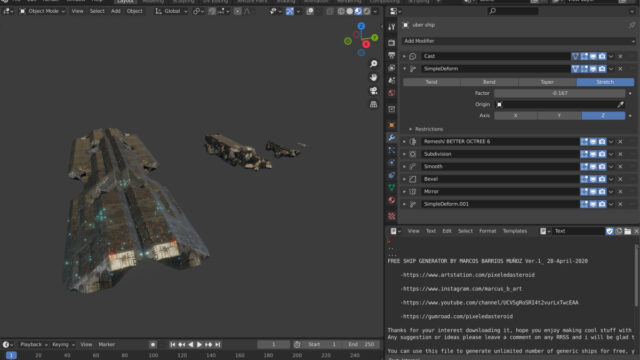The height and width of the screenshot is (360, 640).
Task: Toggle Cast modifier edit mode display
Action: (584, 56)
